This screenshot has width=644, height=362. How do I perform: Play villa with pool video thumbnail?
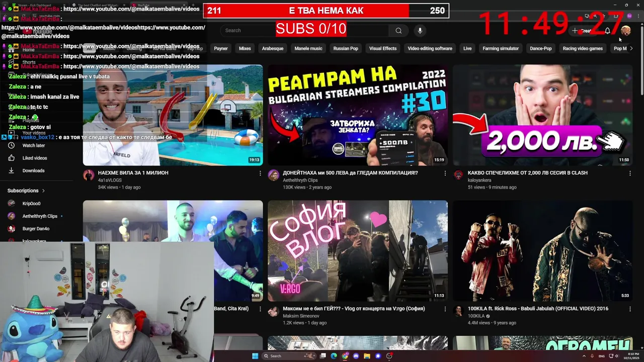pos(173,115)
